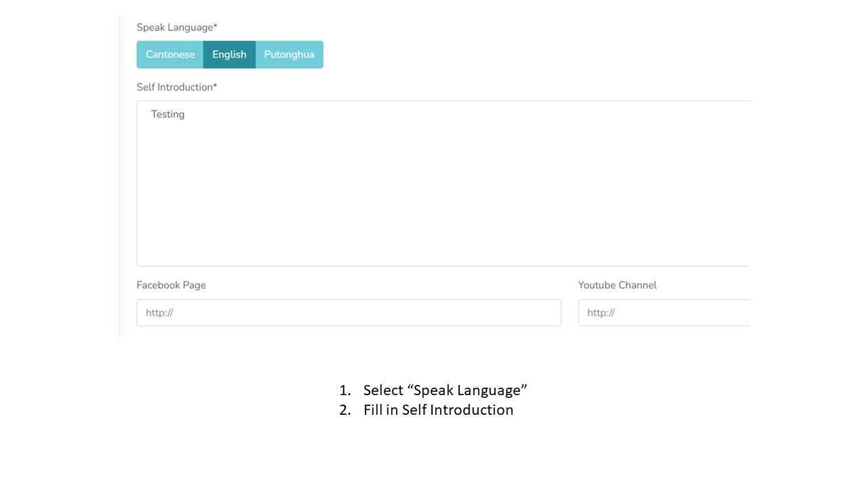Click the http:// placeholder under Facebook Page
This screenshot has height=488, width=868.
(x=159, y=313)
